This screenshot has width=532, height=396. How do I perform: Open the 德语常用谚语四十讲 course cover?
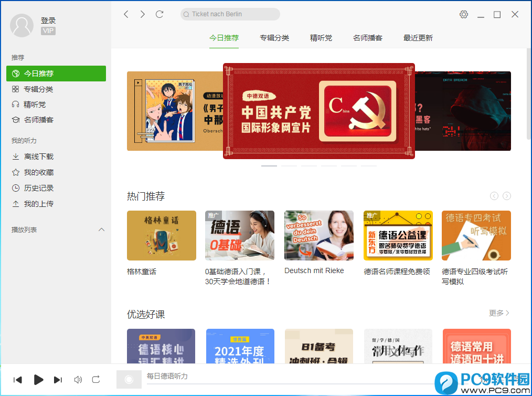[x=477, y=346]
